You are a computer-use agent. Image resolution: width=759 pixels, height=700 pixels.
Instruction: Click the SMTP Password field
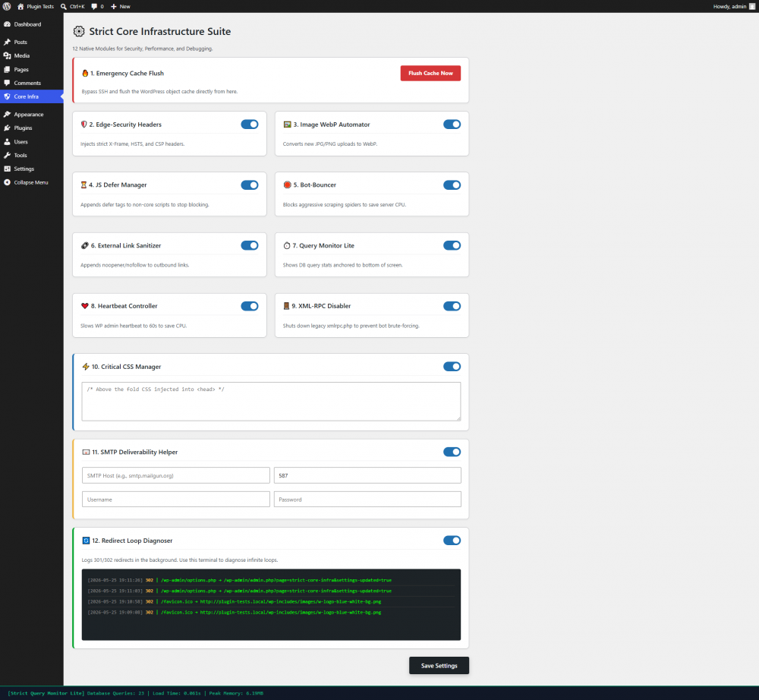pos(367,499)
